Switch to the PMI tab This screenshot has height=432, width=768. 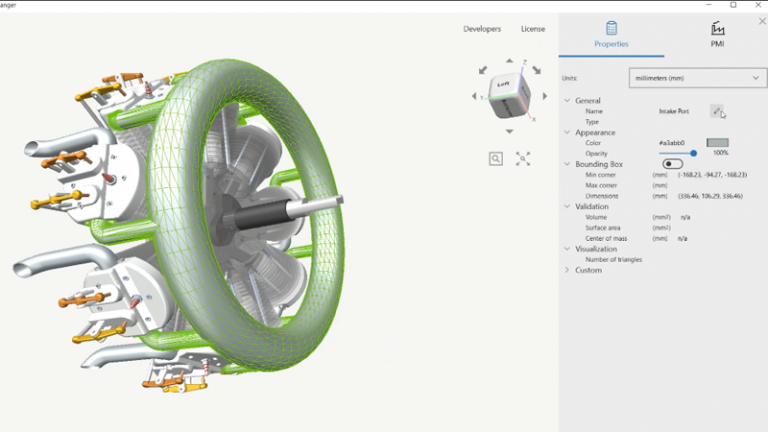click(x=717, y=35)
